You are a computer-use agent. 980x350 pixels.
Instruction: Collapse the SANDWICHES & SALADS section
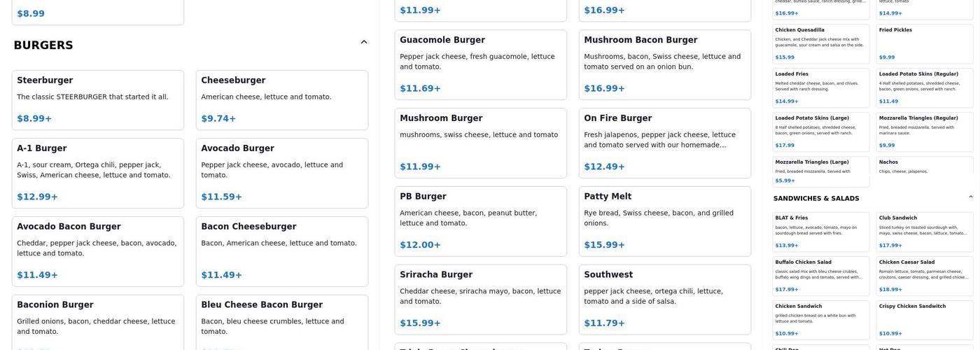970,197
